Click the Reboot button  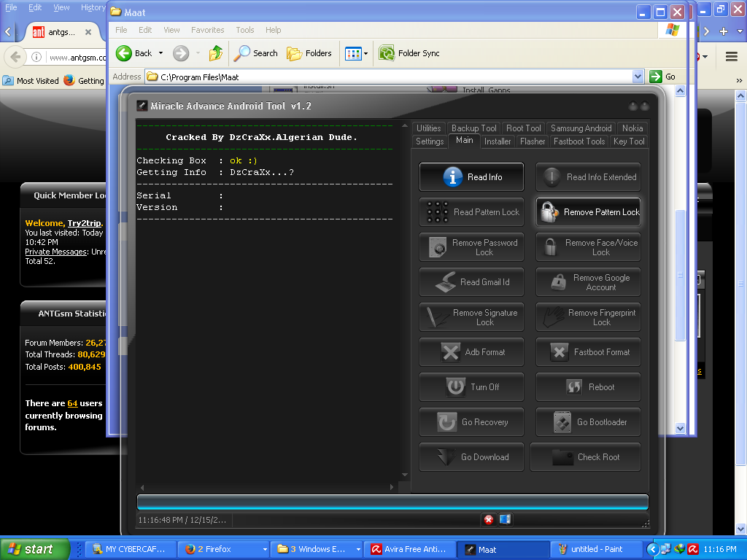pyautogui.click(x=588, y=387)
